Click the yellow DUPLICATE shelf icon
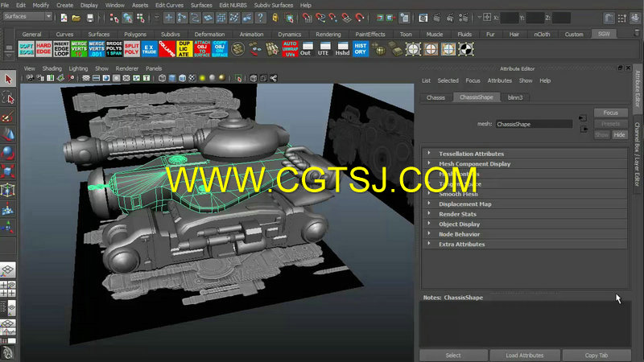The height and width of the screenshot is (362, 644). point(184,49)
